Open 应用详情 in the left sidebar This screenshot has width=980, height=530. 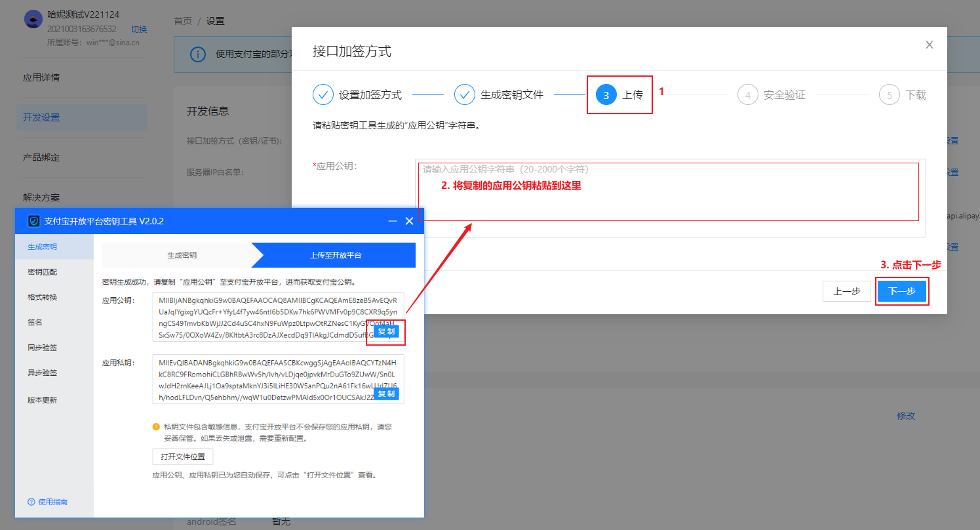pos(41,77)
